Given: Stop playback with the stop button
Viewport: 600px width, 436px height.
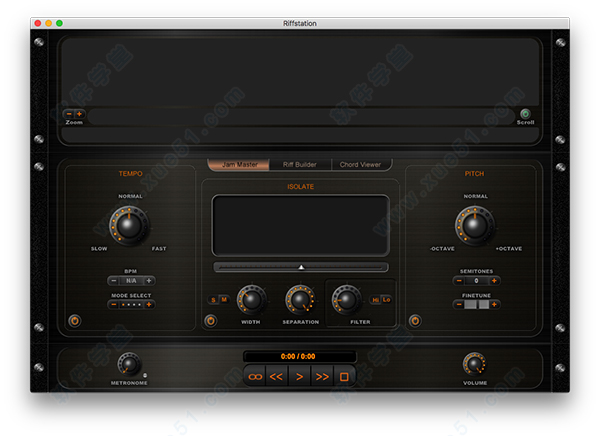Looking at the screenshot, I should [344, 377].
